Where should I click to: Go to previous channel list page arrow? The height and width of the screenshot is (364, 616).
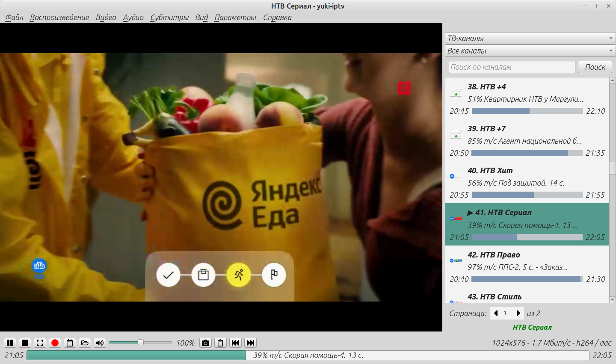496,313
